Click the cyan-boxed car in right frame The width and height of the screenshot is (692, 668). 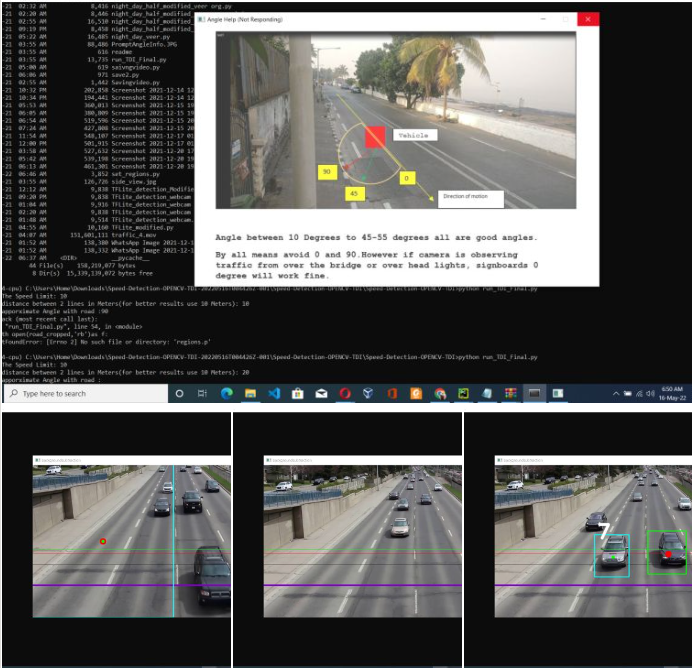pyautogui.click(x=612, y=555)
